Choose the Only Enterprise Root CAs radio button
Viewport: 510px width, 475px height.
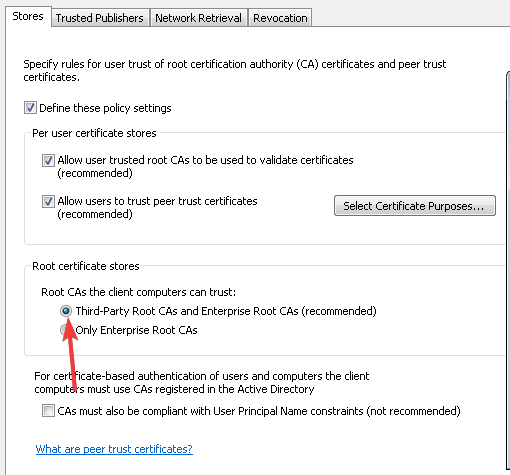pyautogui.click(x=63, y=330)
